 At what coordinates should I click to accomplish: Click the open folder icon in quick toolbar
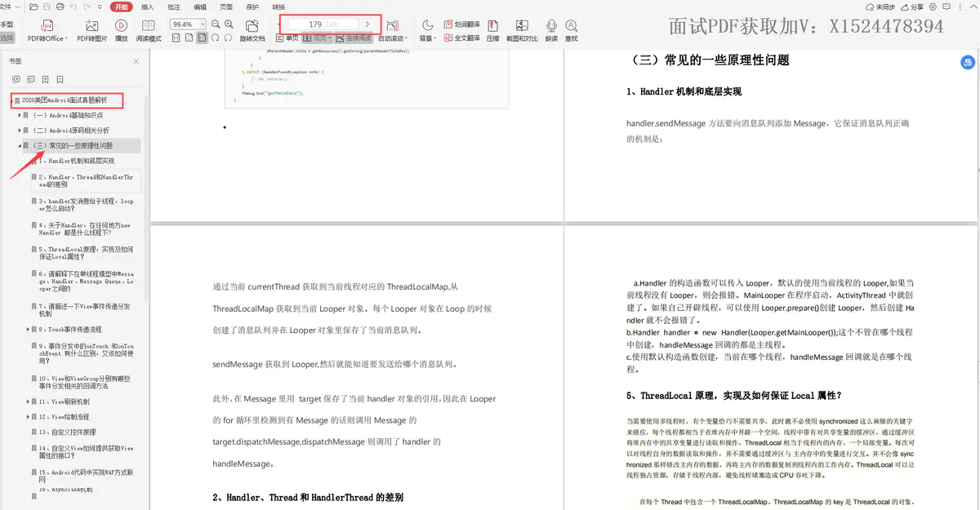[33, 7]
